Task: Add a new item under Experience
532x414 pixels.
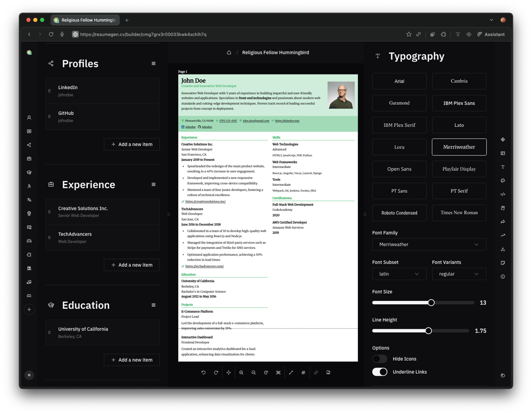Action: 132,265
